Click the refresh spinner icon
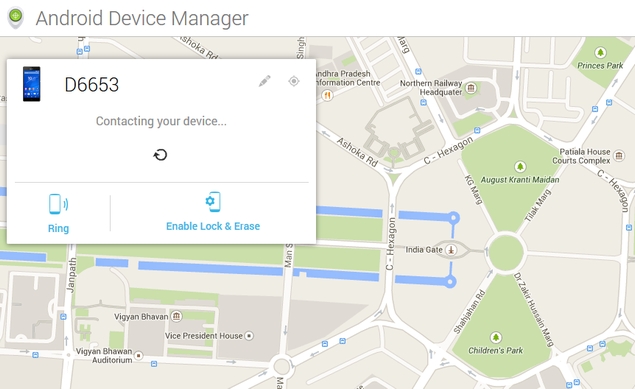This screenshot has width=635, height=389. tap(160, 155)
